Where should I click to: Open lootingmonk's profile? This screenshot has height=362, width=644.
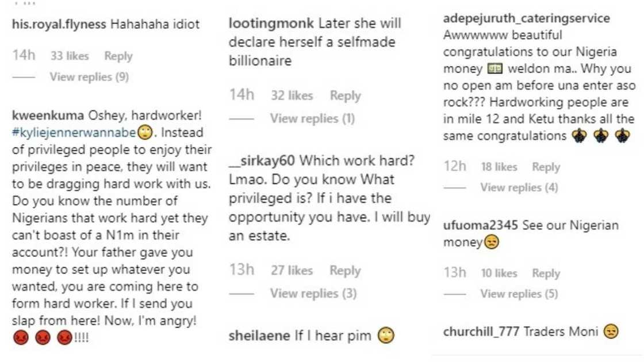tap(271, 24)
